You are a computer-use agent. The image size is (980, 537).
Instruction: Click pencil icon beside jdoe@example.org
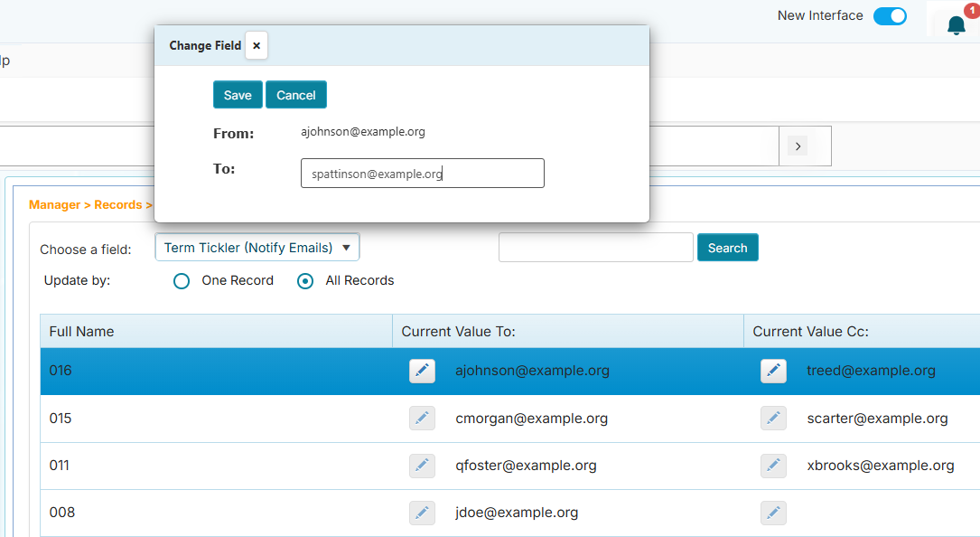click(x=422, y=513)
